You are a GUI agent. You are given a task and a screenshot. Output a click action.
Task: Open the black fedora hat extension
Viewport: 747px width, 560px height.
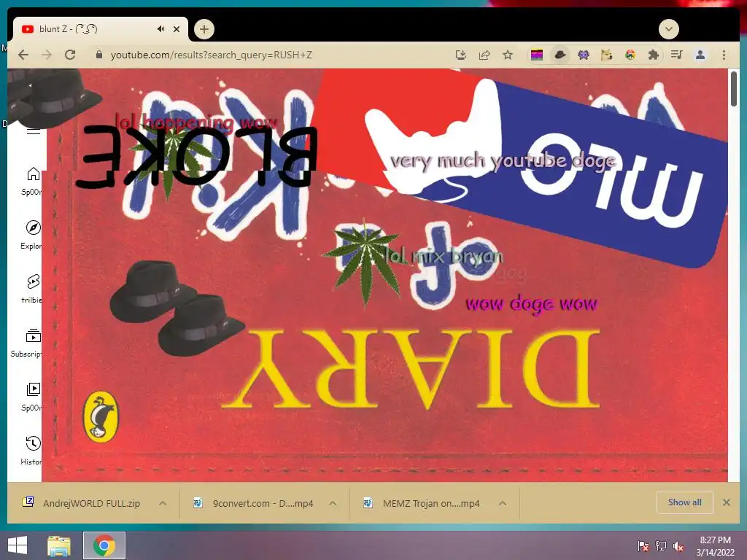click(560, 55)
